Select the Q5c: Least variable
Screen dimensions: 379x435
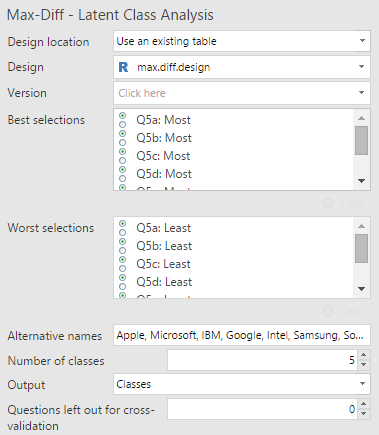(x=163, y=264)
